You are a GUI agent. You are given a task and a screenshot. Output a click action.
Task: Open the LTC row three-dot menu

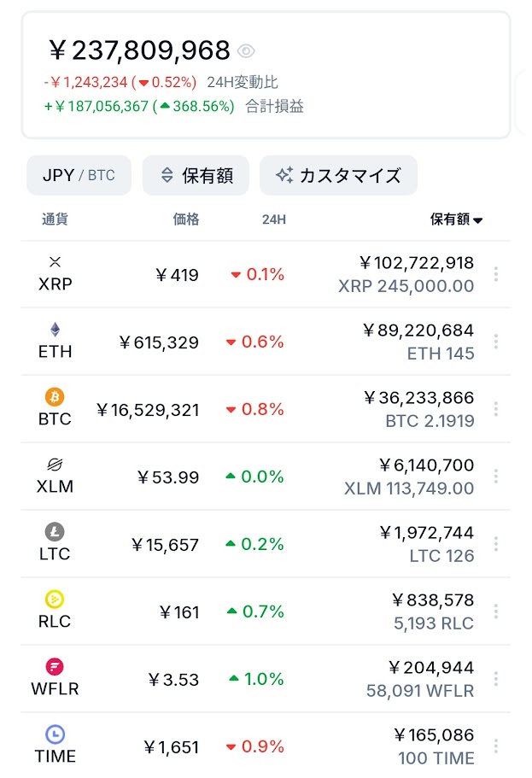496,544
